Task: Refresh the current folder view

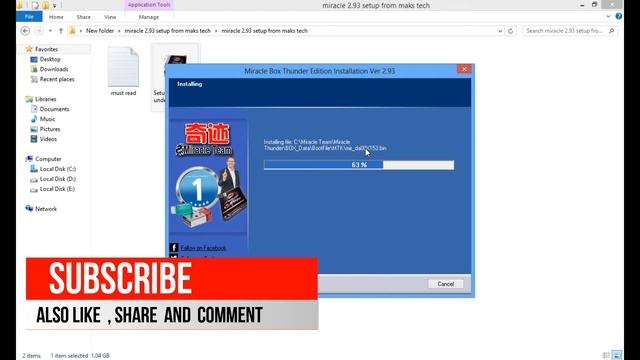Action: pos(510,31)
